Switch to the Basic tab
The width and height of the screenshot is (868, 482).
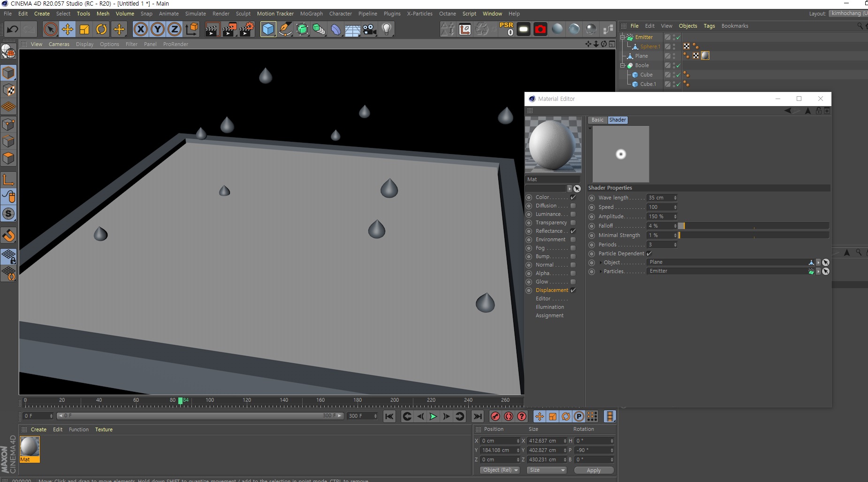click(597, 120)
